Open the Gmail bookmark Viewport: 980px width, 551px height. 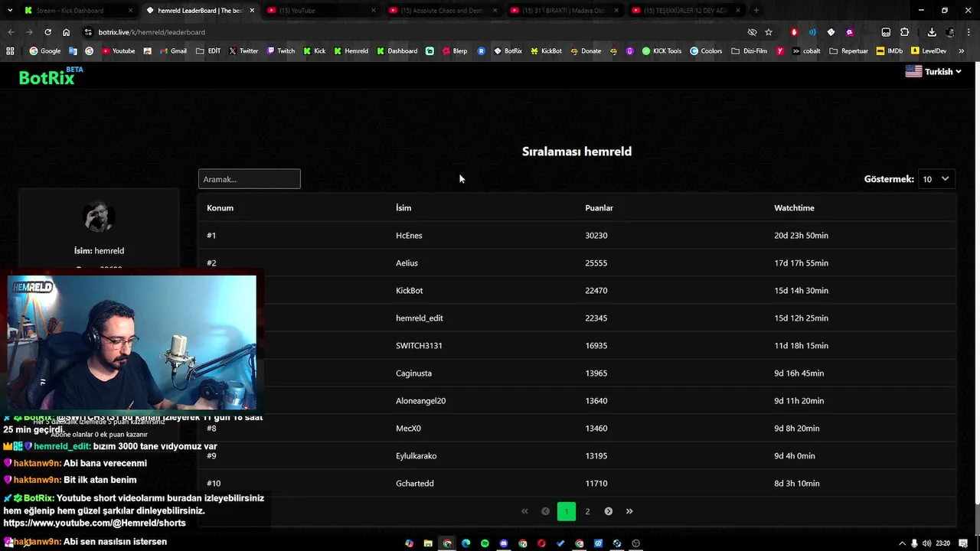(x=172, y=51)
